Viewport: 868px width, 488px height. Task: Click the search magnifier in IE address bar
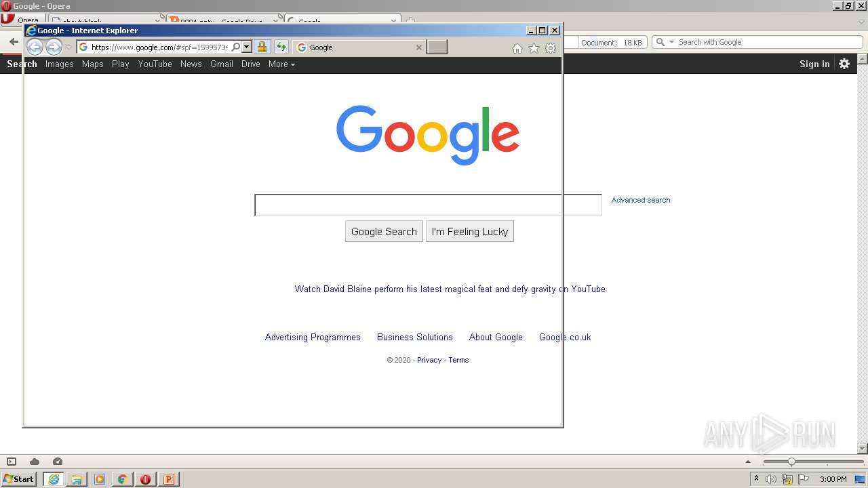(235, 47)
